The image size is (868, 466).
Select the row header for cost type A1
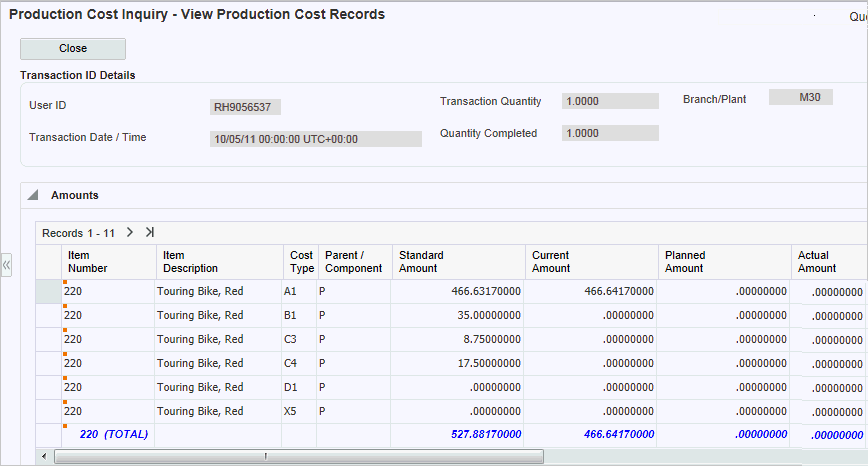tap(48, 291)
